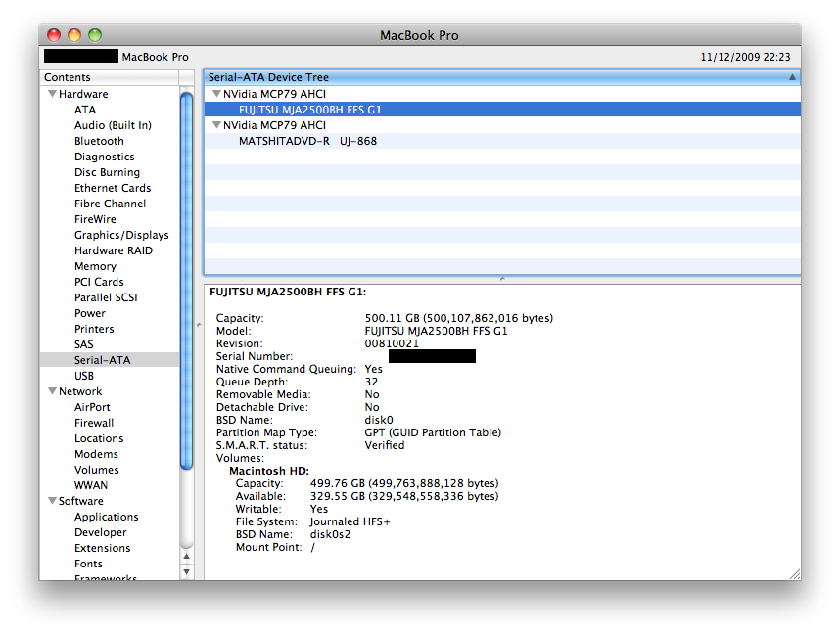Select ATA in Hardware list
The image size is (840, 634).
pos(85,110)
